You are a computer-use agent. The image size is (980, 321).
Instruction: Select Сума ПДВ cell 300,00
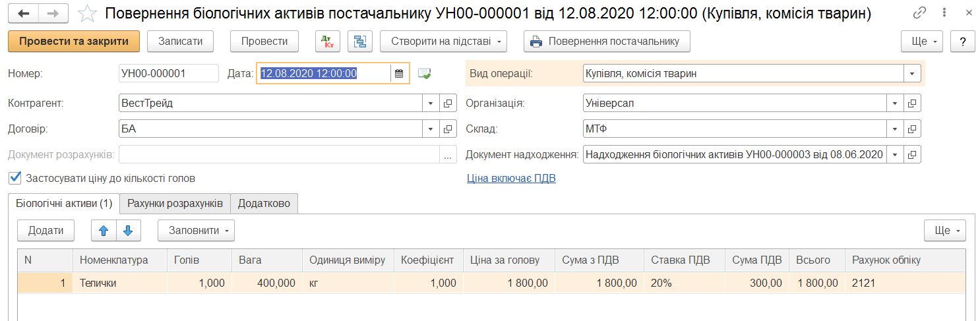(756, 283)
